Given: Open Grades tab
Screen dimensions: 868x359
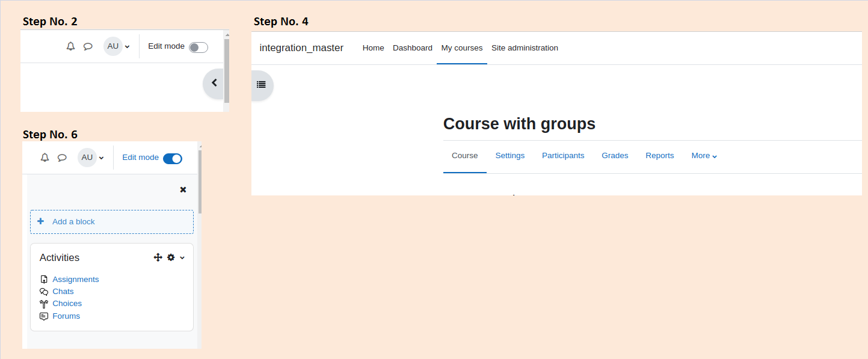Looking at the screenshot, I should tap(615, 156).
